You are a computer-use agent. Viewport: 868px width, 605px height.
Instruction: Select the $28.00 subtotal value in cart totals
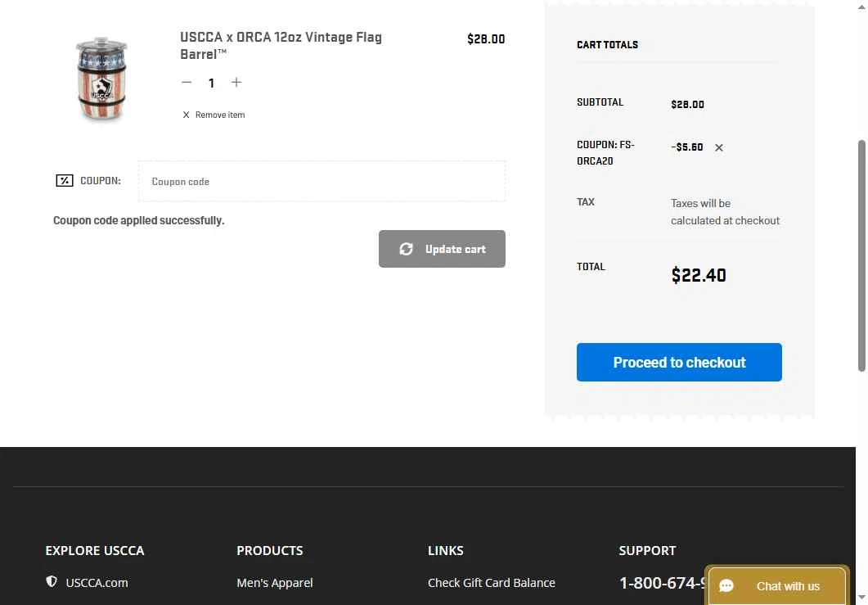687,105
